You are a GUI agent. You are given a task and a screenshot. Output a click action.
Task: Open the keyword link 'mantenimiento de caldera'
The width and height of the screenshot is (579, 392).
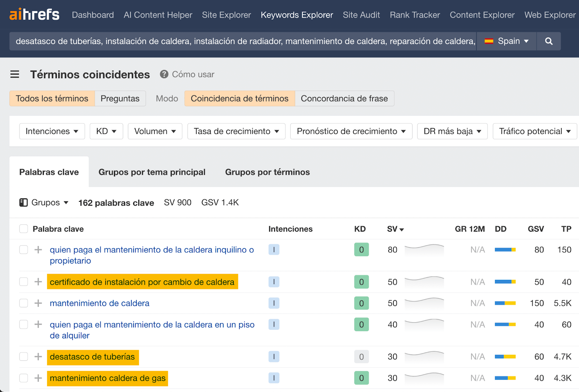[x=99, y=303]
